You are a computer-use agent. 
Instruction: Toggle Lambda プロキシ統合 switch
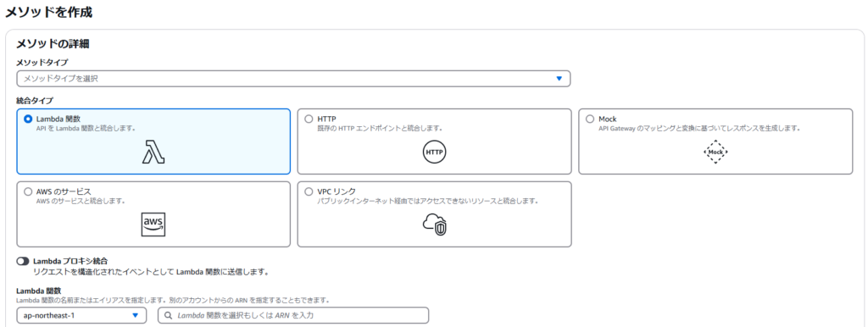pos(23,261)
